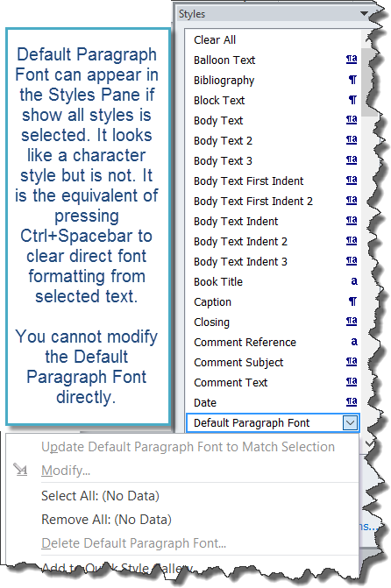Click the linked style icon beside Comment Subject

click(352, 362)
